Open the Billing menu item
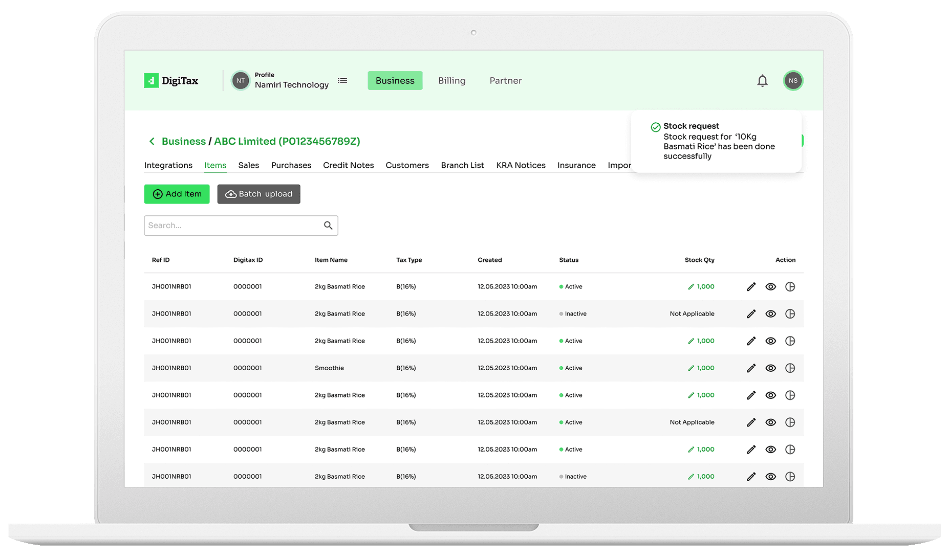The height and width of the screenshot is (560, 949). click(x=451, y=81)
